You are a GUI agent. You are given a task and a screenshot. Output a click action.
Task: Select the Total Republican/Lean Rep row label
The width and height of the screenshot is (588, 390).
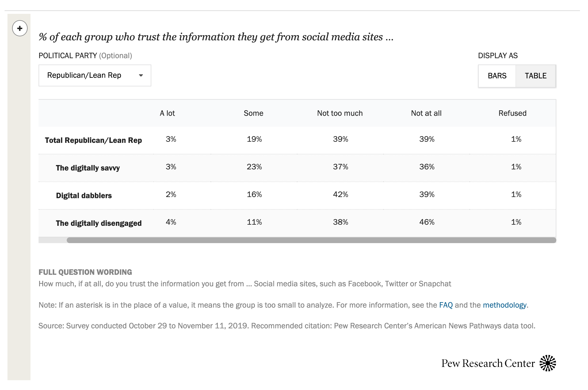point(93,140)
